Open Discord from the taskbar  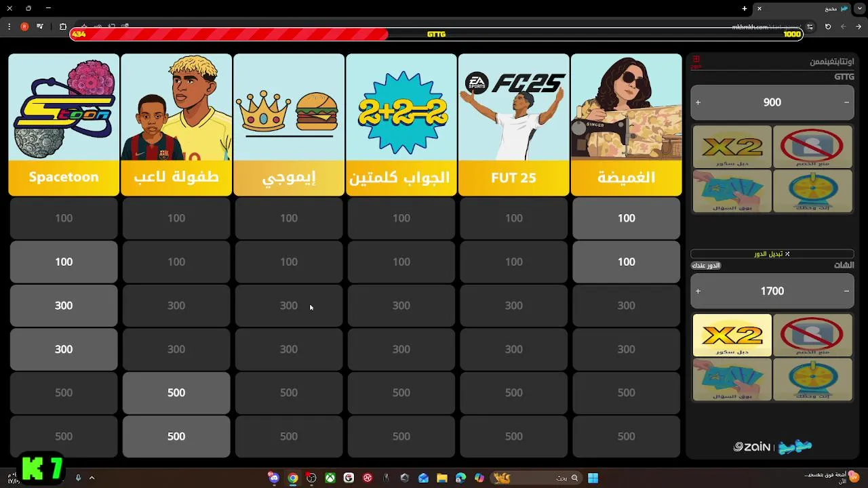click(x=273, y=478)
